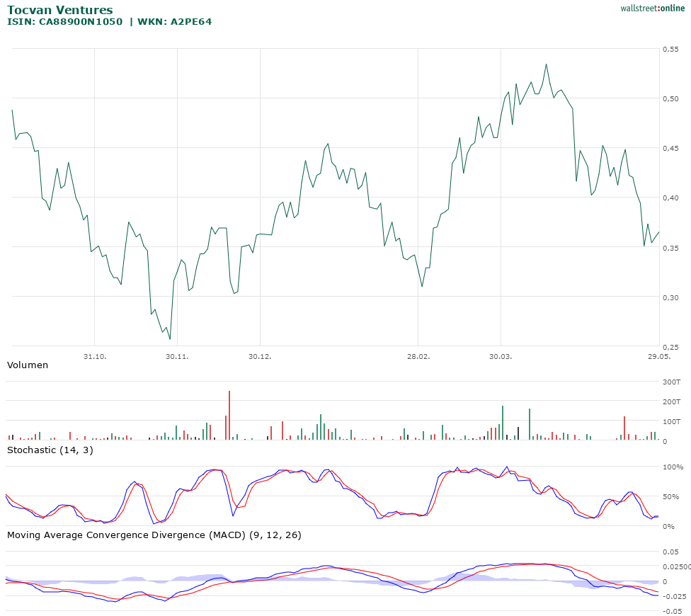Click the 0,45 price axis label
The width and height of the screenshot is (691, 616).
tap(670, 149)
